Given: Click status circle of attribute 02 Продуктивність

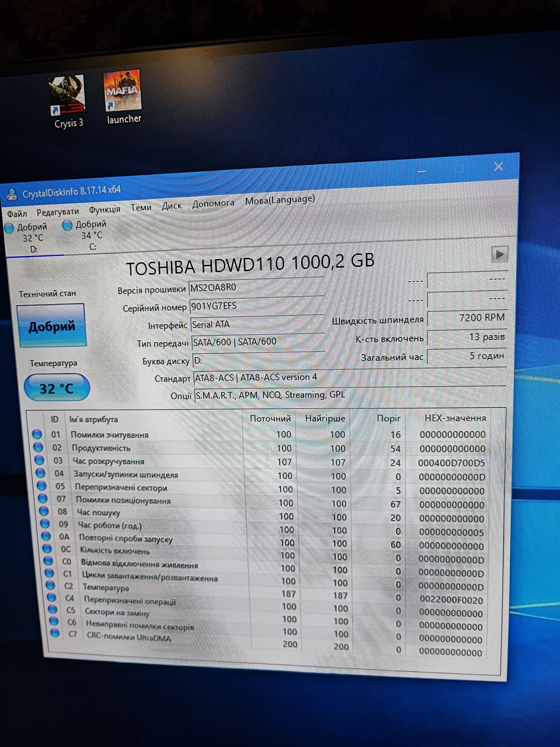Looking at the screenshot, I should (x=38, y=447).
